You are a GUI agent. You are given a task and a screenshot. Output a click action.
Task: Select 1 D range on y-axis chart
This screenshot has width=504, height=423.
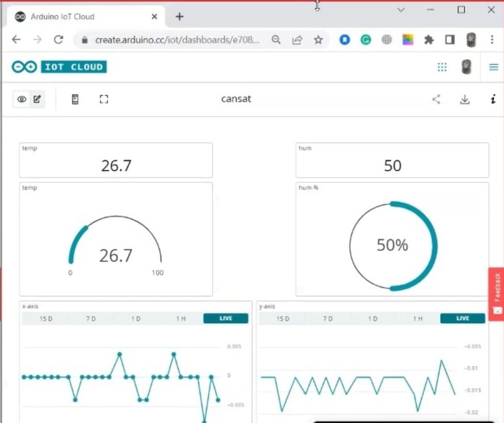[x=373, y=318]
